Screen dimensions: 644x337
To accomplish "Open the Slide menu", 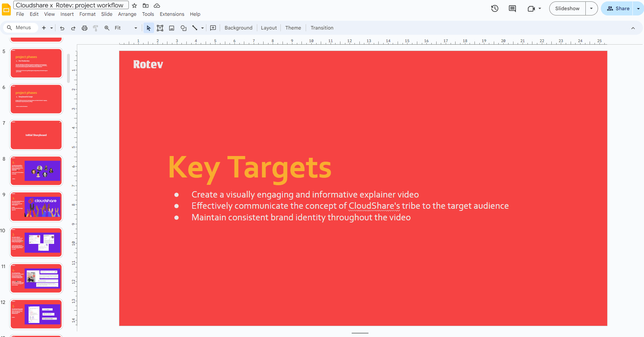I will click(107, 14).
